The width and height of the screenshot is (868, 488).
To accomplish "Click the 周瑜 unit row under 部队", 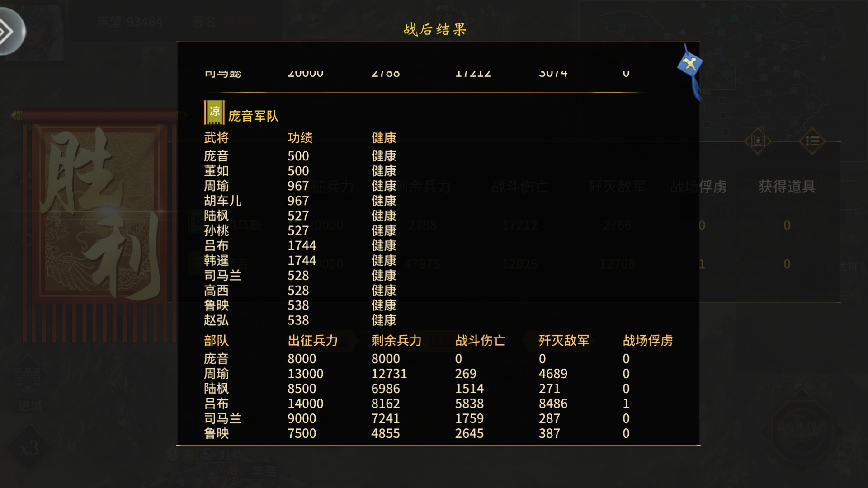I will pyautogui.click(x=416, y=374).
